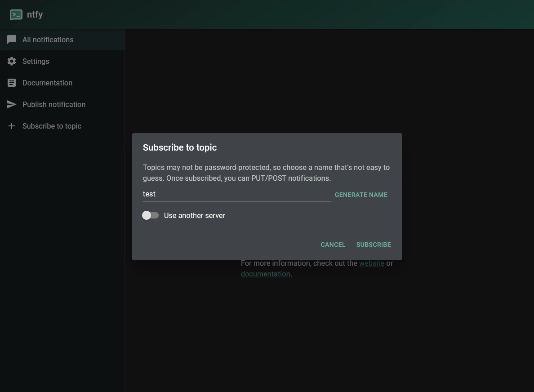The image size is (534, 392).
Task: Open the Settings sidebar label
Action: (x=36, y=61)
